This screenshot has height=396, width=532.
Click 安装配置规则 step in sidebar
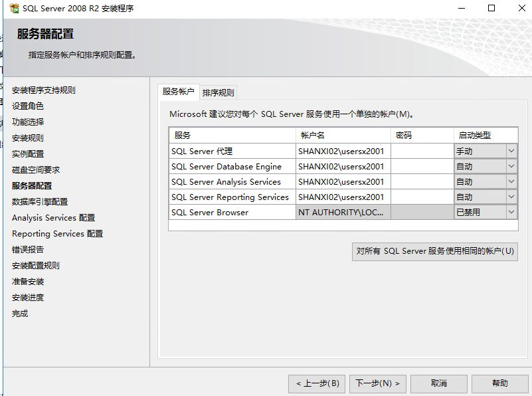tap(36, 266)
